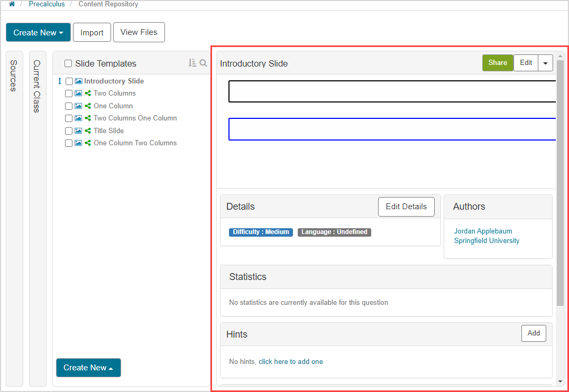Click the image icon next to Two Columns
Viewport: 569px width, 392px height.
[x=78, y=94]
